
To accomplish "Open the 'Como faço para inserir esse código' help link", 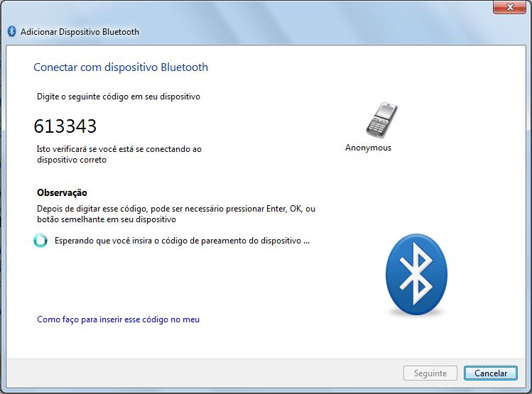I will click(118, 319).
